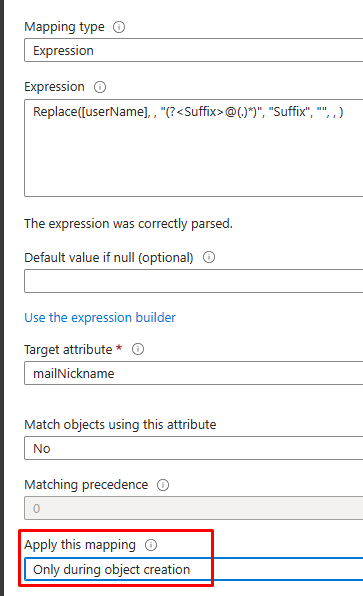Image resolution: width=363 pixels, height=596 pixels.
Task: Show info tooltip for the Expression field
Action: [x=100, y=87]
